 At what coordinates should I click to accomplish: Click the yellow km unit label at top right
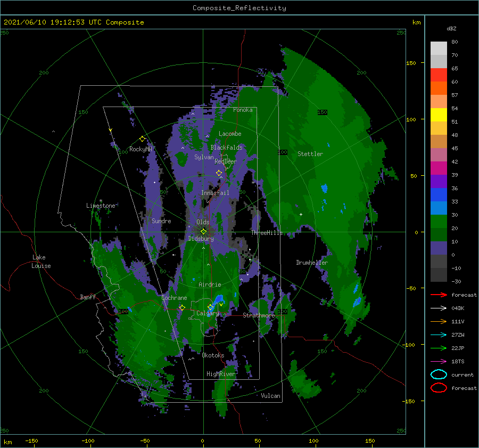click(416, 22)
